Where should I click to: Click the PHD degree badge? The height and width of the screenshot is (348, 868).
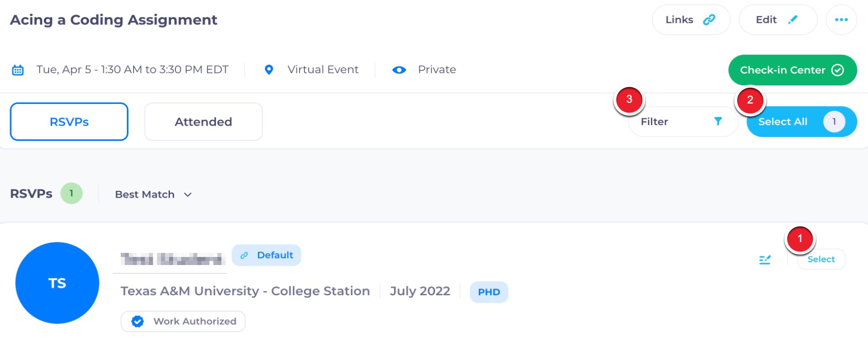[x=489, y=292]
